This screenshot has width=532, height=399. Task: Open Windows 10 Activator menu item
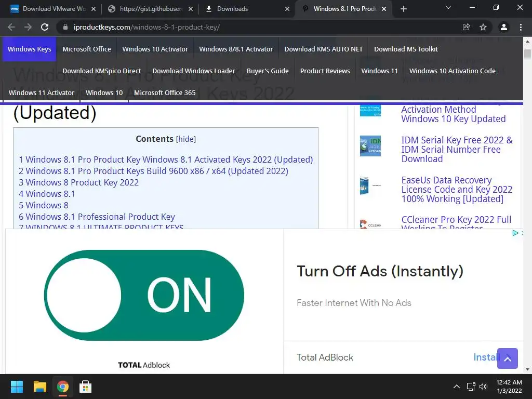point(155,49)
